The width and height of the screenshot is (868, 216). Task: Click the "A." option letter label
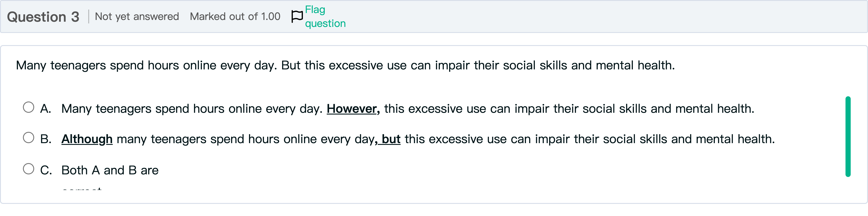45,109
